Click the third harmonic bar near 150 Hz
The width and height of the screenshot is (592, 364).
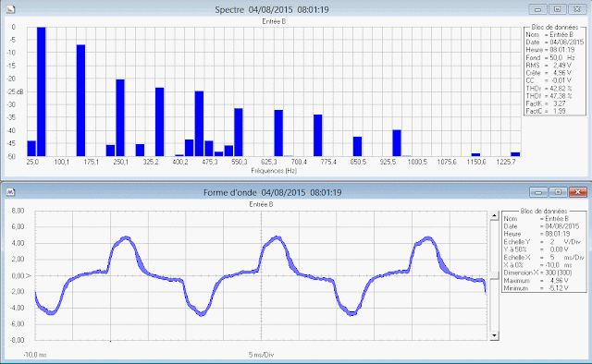tap(80, 101)
